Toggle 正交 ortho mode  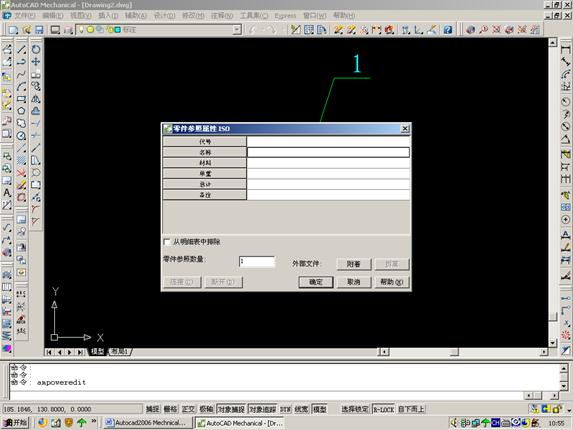(x=188, y=409)
